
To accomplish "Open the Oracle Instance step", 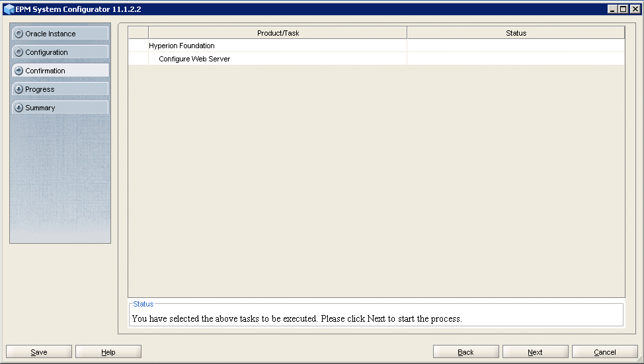I will [60, 34].
